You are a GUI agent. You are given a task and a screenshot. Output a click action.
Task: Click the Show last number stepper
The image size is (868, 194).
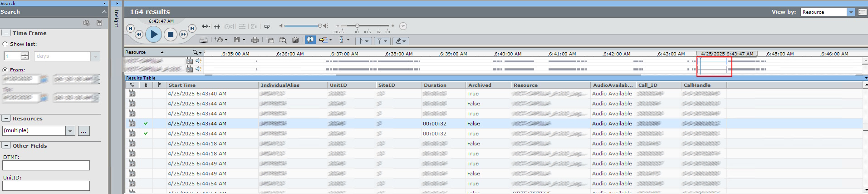point(25,56)
